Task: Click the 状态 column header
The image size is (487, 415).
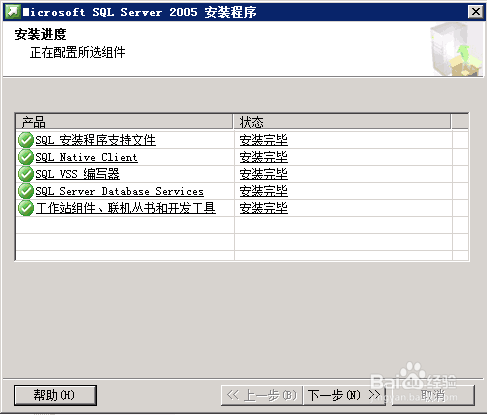Action: point(342,122)
